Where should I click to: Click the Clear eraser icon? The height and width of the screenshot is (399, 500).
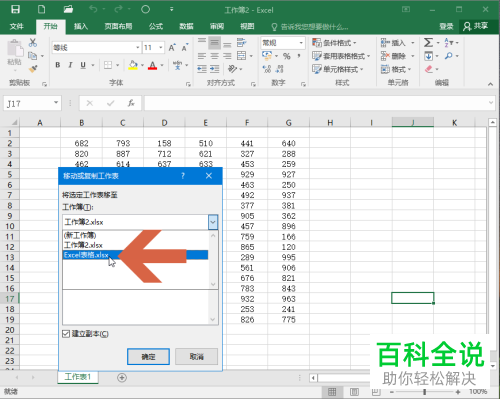tap(429, 69)
